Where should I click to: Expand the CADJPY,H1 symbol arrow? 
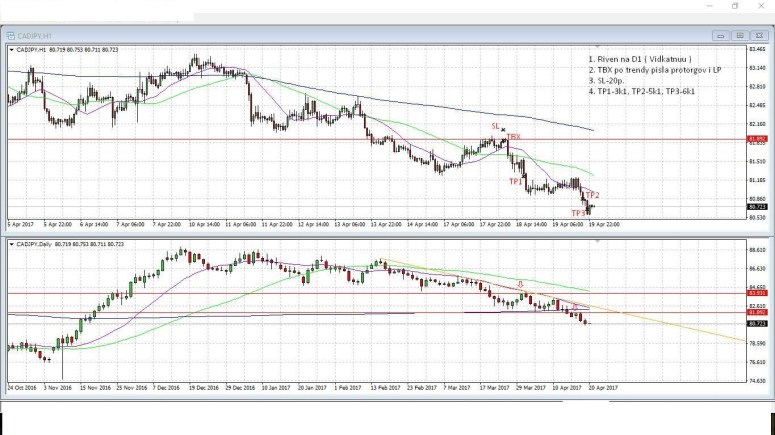tap(11, 48)
